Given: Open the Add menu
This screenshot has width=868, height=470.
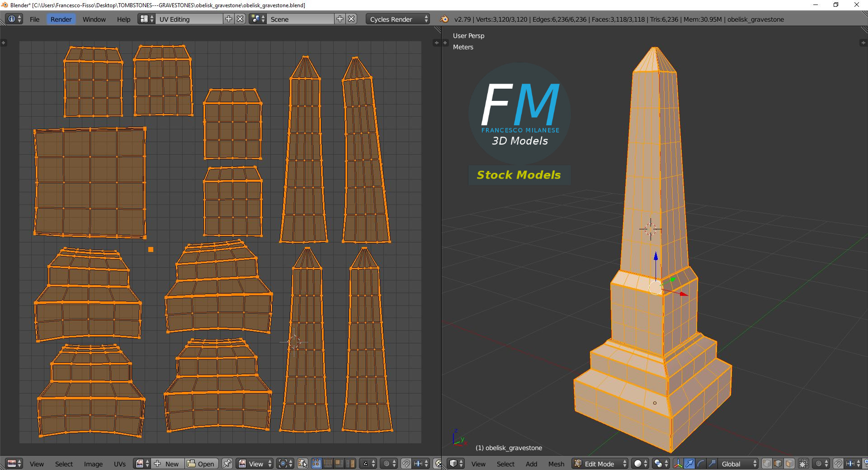Looking at the screenshot, I should (x=531, y=464).
